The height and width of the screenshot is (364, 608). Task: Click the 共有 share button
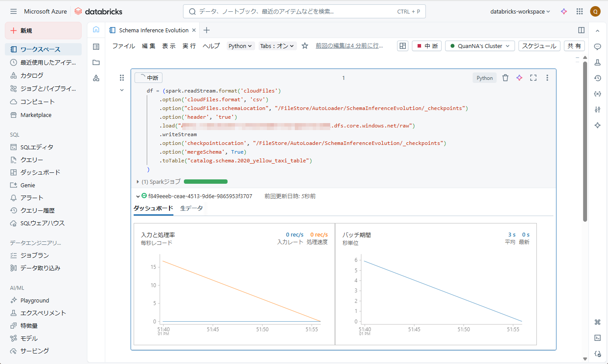coord(574,46)
